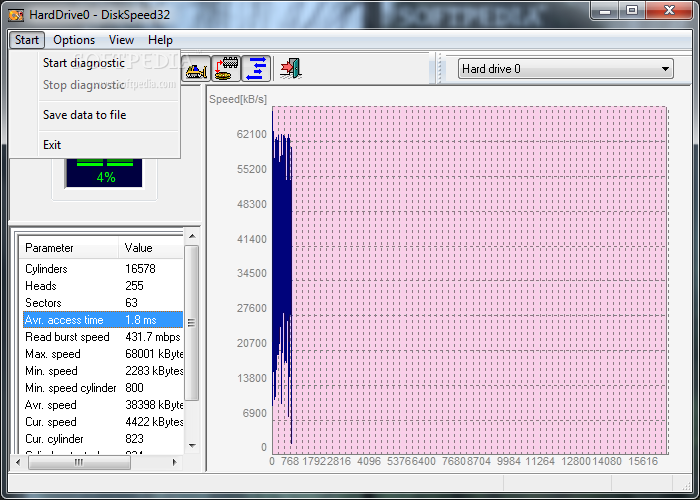
Task: Click the parameter list scroll-down arrow
Action: [x=192, y=446]
